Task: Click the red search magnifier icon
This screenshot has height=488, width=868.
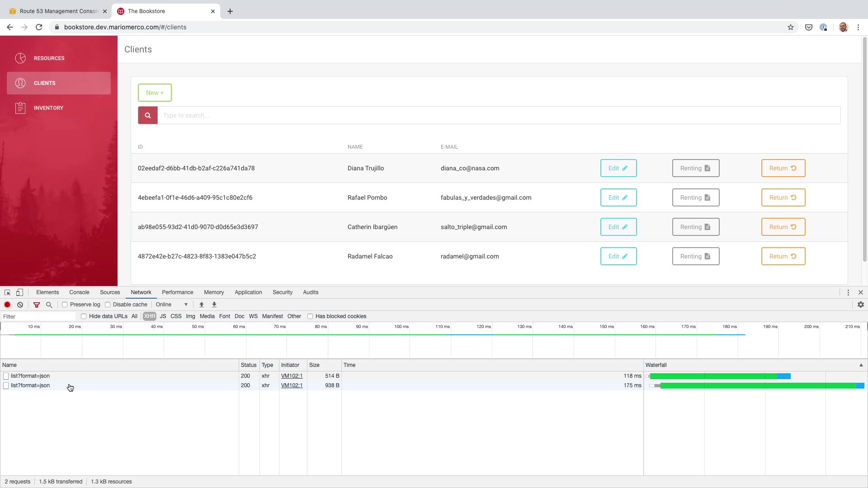Action: [x=147, y=115]
